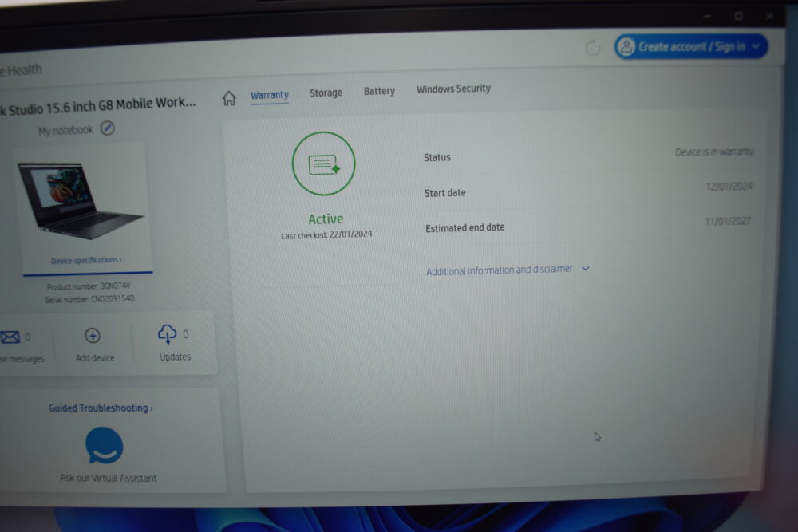Click Create account / Sign in button
798x532 pixels.
690,47
